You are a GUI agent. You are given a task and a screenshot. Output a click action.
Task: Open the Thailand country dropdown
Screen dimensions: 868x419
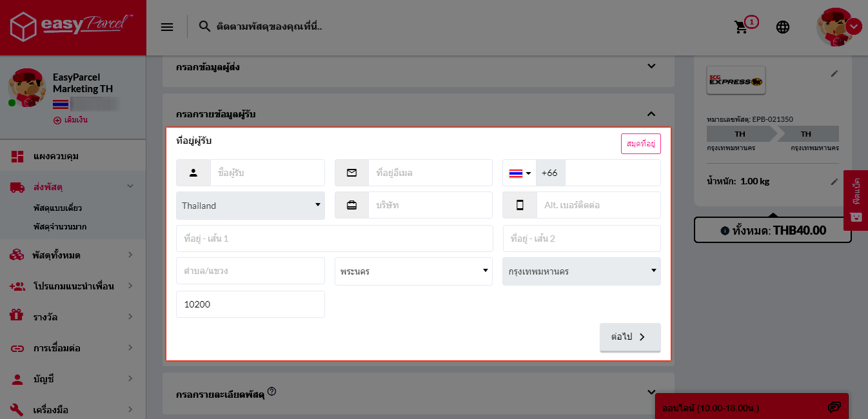coord(250,206)
